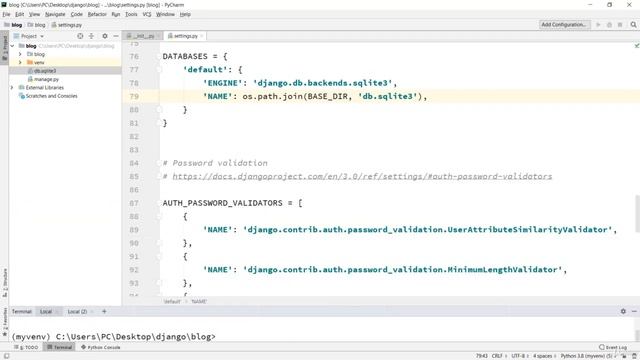Open the View menu
Viewport: 640px width, 360px height.
point(34,14)
